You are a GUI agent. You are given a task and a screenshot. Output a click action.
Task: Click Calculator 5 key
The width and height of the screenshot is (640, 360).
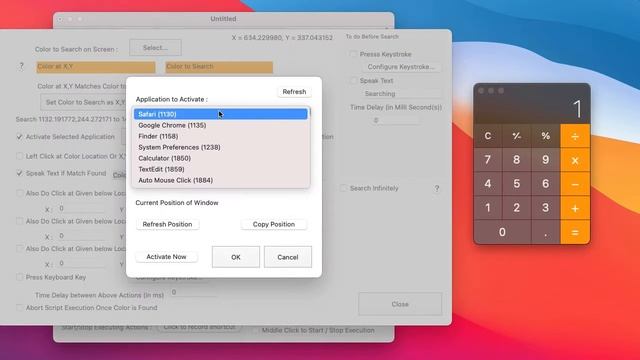[517, 184]
